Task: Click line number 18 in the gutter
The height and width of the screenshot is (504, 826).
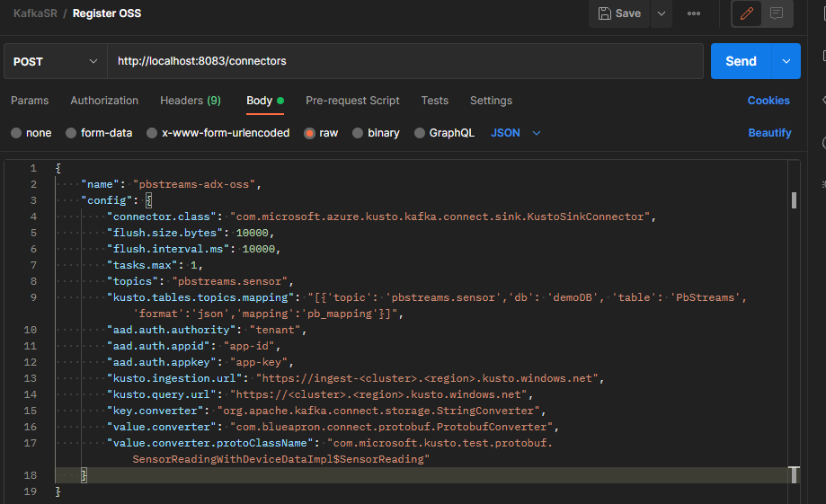Action: (x=30, y=475)
